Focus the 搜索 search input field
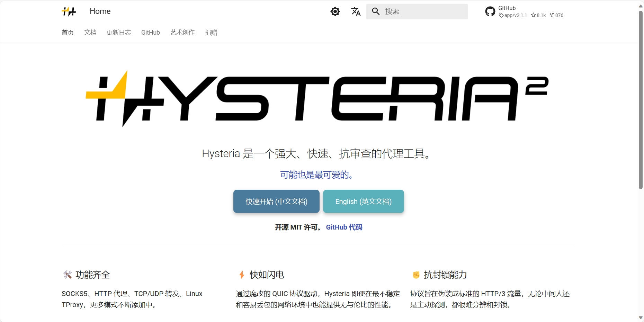Screen dimensions: 644x322 [417, 11]
